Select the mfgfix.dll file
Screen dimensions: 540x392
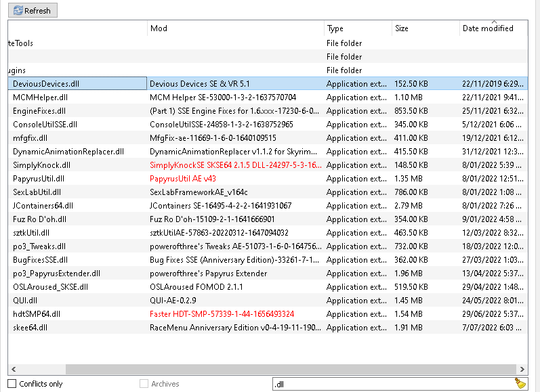coord(30,138)
